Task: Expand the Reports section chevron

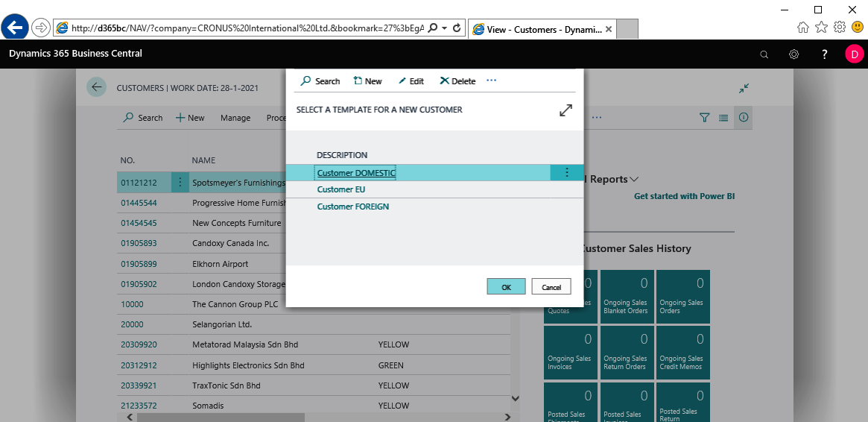Action: coord(634,179)
